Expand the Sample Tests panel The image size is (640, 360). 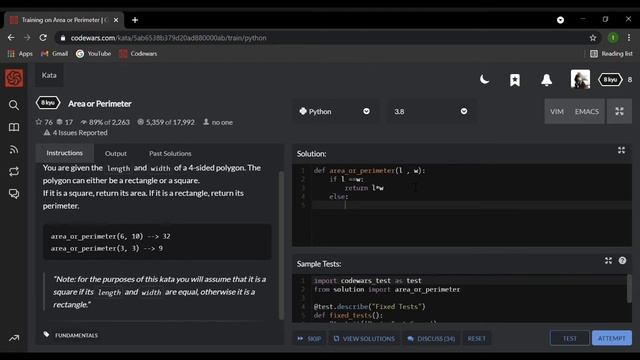pos(608,260)
